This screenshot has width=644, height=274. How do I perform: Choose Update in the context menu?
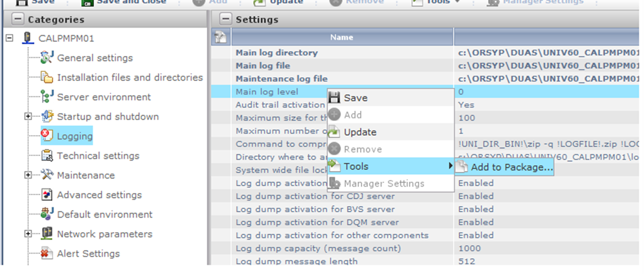coord(360,132)
